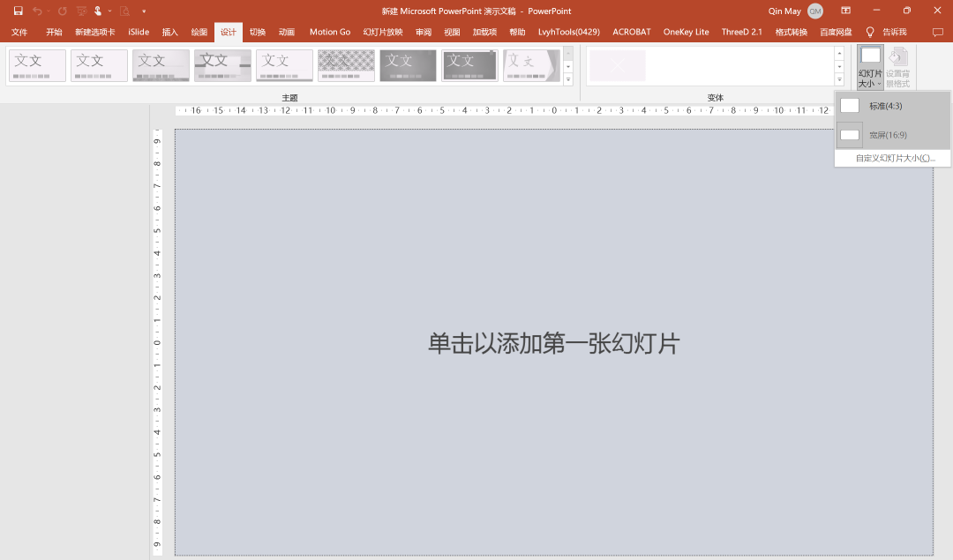Switch to the 幻灯片放映 tab
The width and height of the screenshot is (953, 560).
[x=383, y=33]
